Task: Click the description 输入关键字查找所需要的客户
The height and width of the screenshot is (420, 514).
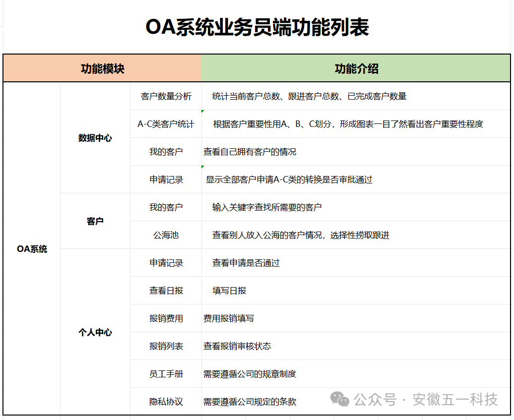Action: click(267, 207)
